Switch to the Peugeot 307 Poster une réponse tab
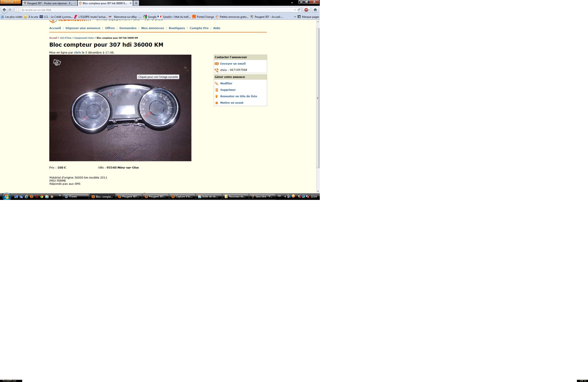Screen dimensions: 588x382 coord(50,3)
